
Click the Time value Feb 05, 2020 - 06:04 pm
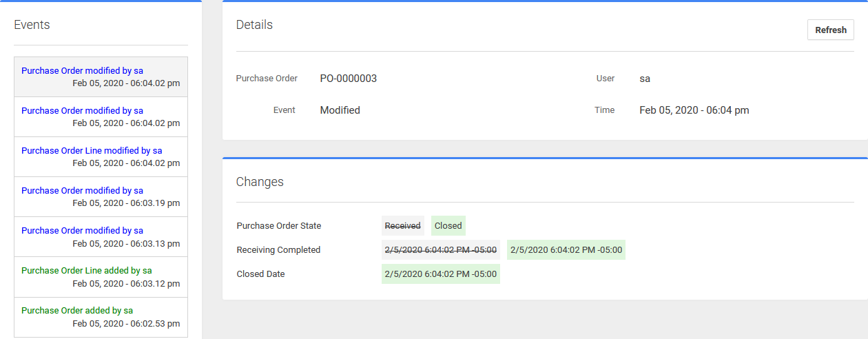pyautogui.click(x=694, y=110)
